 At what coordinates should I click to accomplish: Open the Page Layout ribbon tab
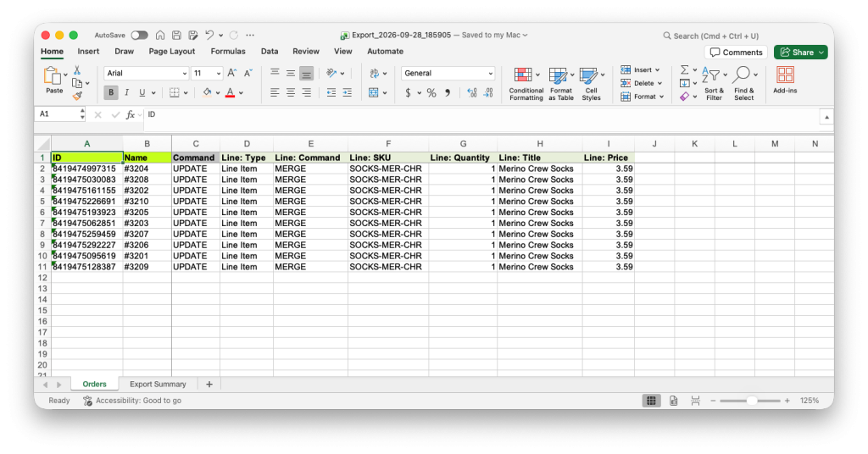(x=171, y=52)
